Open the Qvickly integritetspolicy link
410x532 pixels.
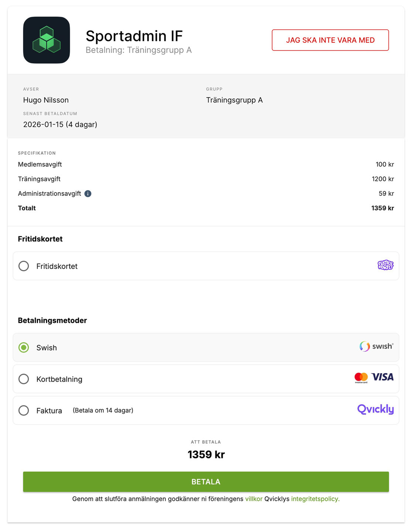click(x=315, y=499)
